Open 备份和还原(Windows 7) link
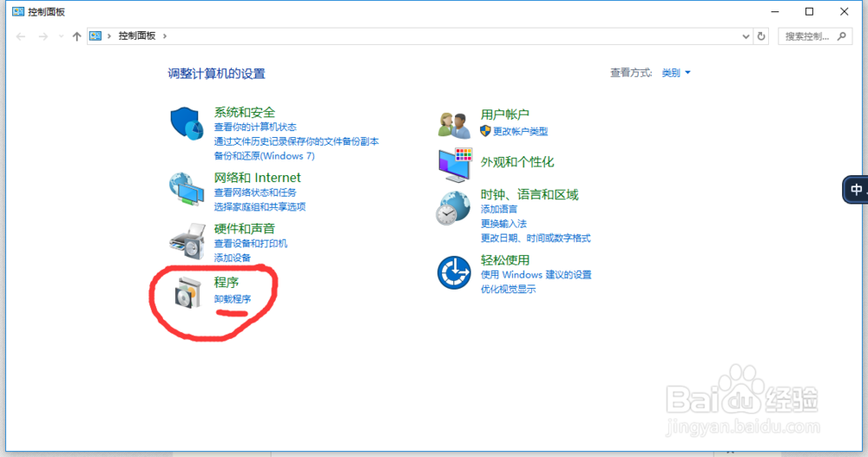Viewport: 868px width, 457px height. (x=264, y=156)
